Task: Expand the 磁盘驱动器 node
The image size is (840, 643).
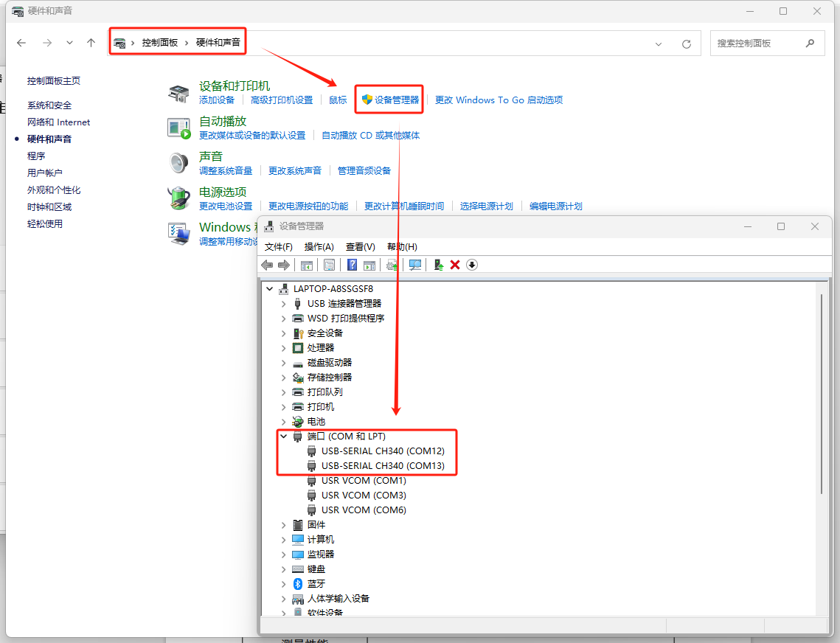Action: click(x=284, y=363)
